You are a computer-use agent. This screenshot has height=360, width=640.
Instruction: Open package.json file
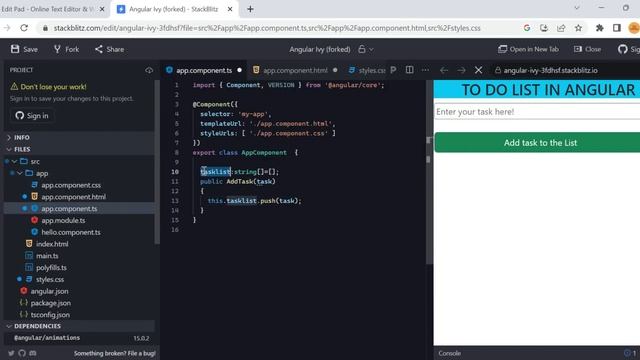click(50, 303)
